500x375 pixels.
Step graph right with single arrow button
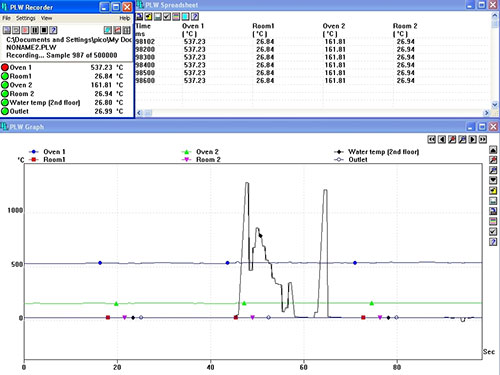click(x=473, y=139)
